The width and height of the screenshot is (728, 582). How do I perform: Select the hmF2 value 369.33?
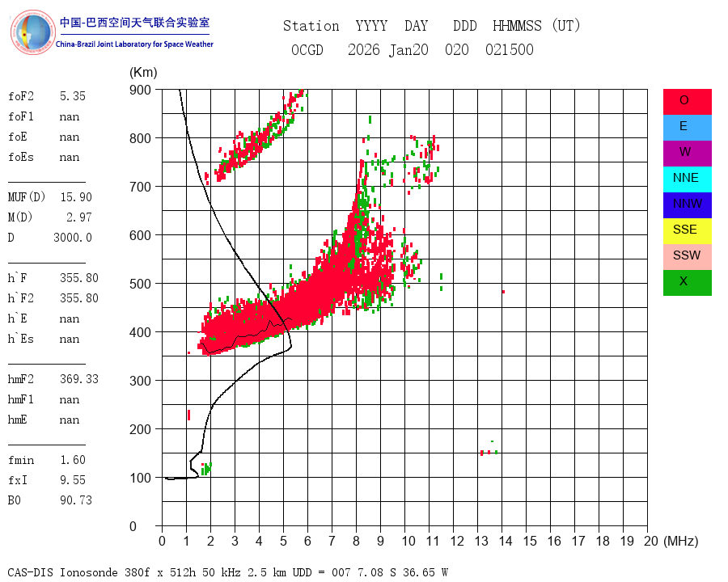(x=79, y=379)
